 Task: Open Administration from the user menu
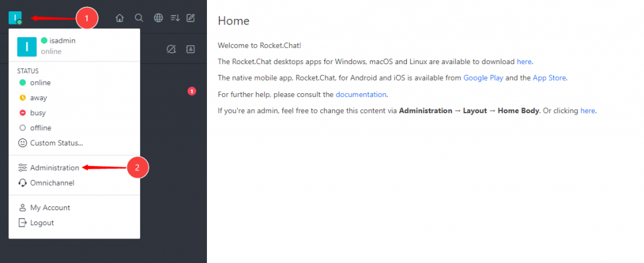(x=54, y=168)
